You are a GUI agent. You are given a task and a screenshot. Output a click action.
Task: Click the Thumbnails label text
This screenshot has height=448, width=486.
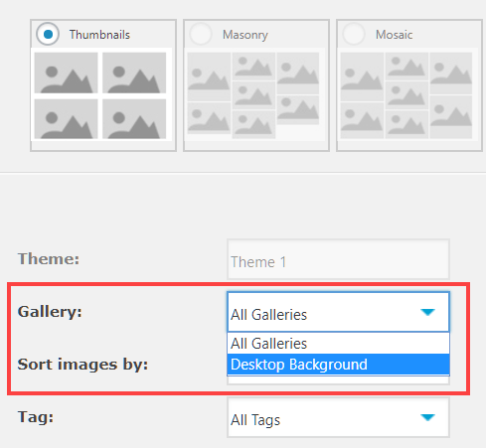[x=99, y=35]
